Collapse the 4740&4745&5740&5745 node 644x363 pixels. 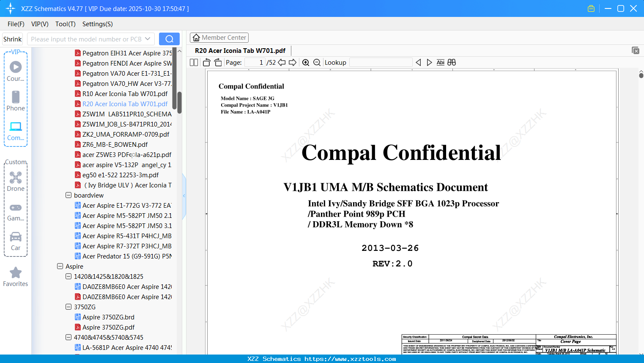coord(69,337)
